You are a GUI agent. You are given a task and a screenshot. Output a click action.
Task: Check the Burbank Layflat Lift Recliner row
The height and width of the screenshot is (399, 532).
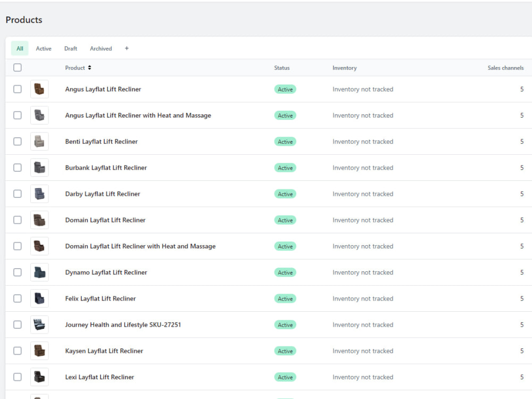click(18, 168)
